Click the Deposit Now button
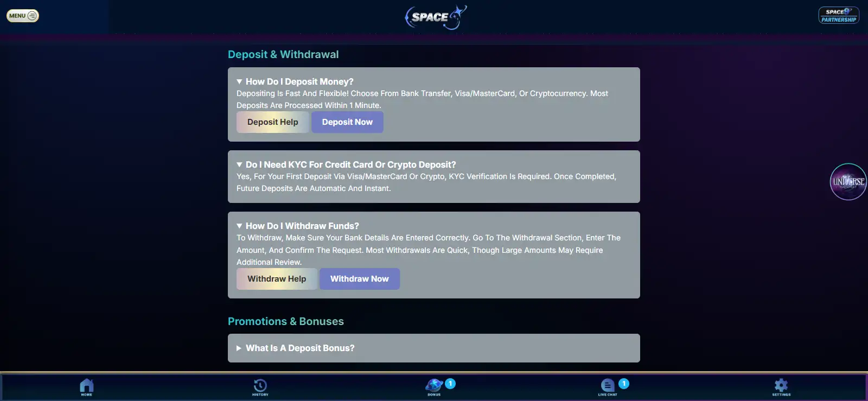 click(x=347, y=122)
